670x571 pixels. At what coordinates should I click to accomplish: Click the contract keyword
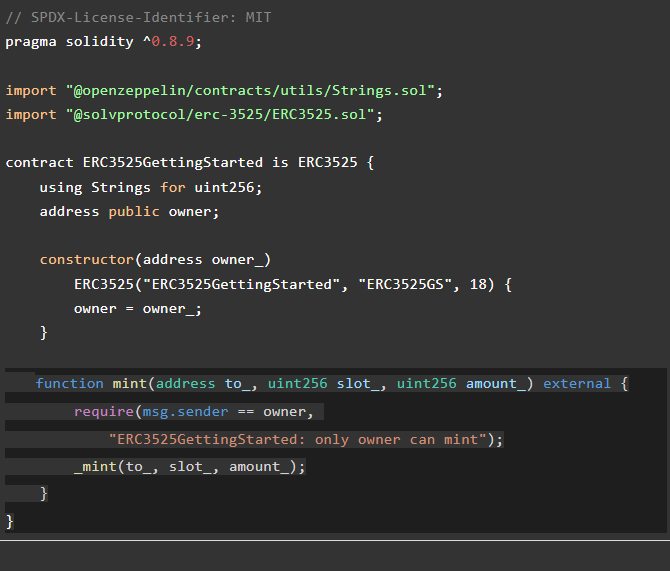(39, 163)
